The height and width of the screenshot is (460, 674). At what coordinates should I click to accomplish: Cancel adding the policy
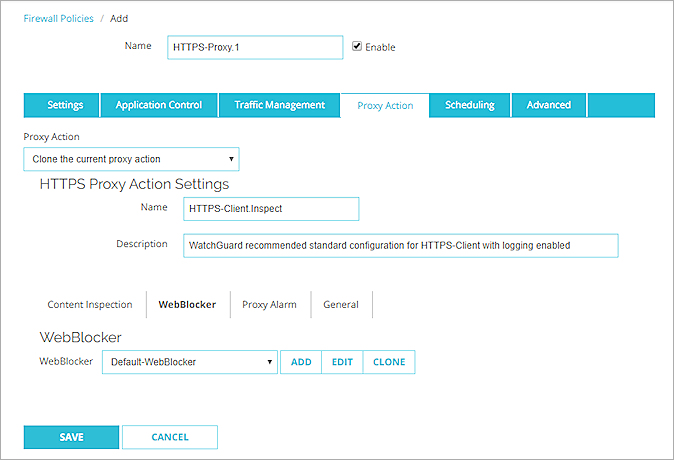coord(170,437)
